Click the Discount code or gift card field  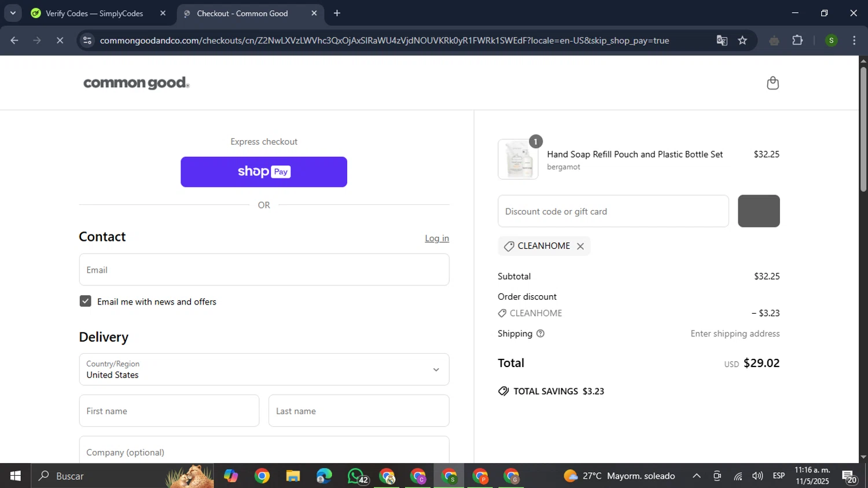(x=613, y=211)
